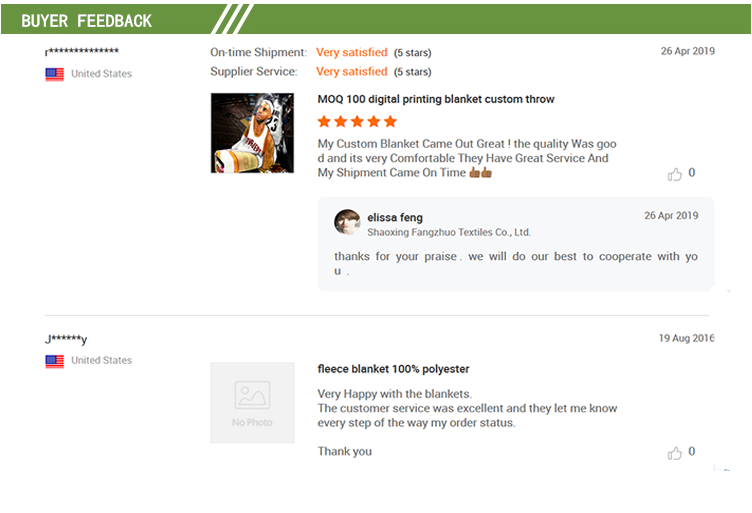
Task: Click the No Photo placeholder image
Action: pos(252,403)
